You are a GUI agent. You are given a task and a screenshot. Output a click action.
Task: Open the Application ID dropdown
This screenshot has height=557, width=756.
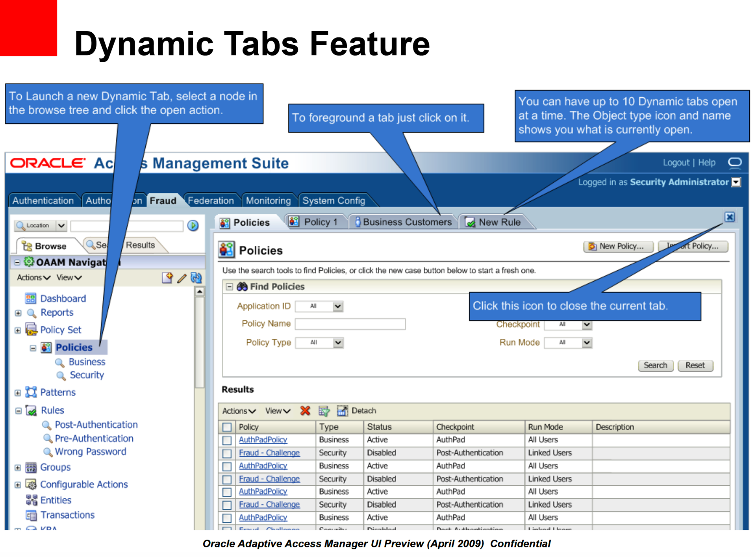[337, 306]
